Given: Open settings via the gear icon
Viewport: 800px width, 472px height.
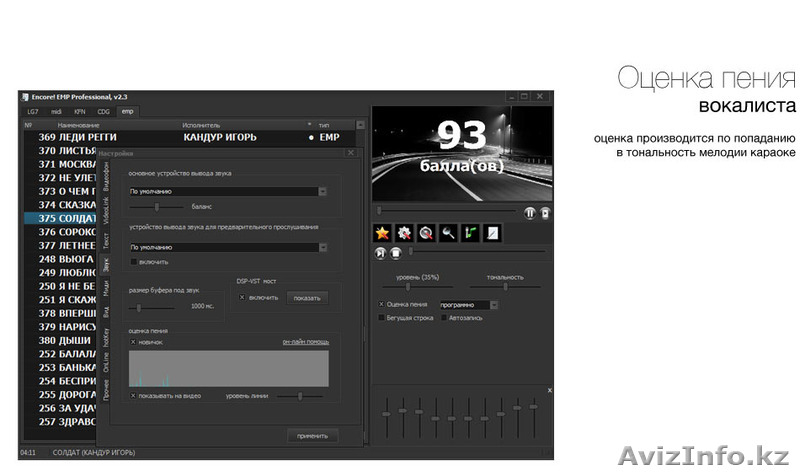Looking at the screenshot, I should pos(404,232).
